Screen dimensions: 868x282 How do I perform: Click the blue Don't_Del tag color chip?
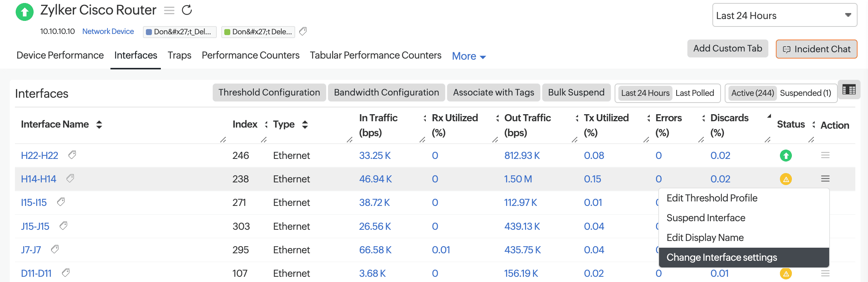coord(149,32)
